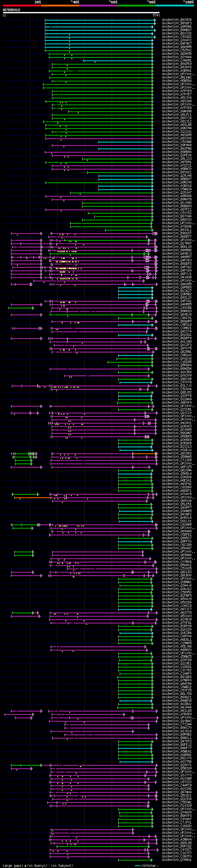Click the white query sequence bar
This screenshot has height=868, width=197.
pos(81,13)
